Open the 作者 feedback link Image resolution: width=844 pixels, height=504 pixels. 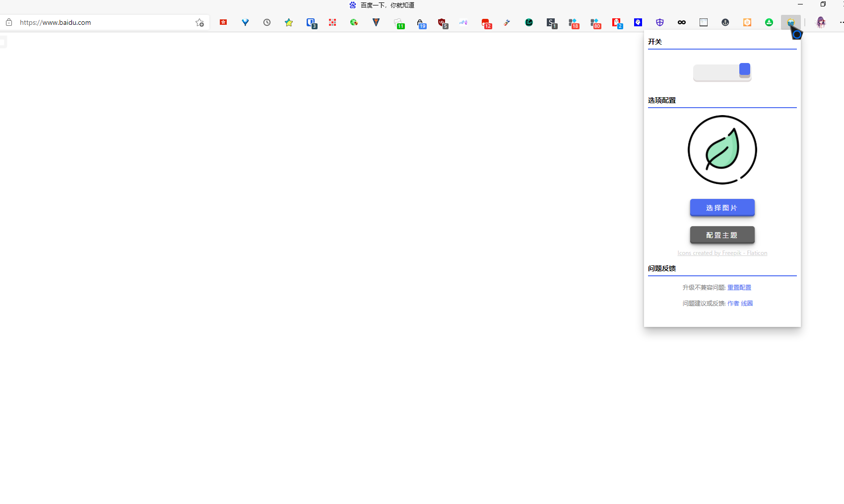(x=733, y=304)
